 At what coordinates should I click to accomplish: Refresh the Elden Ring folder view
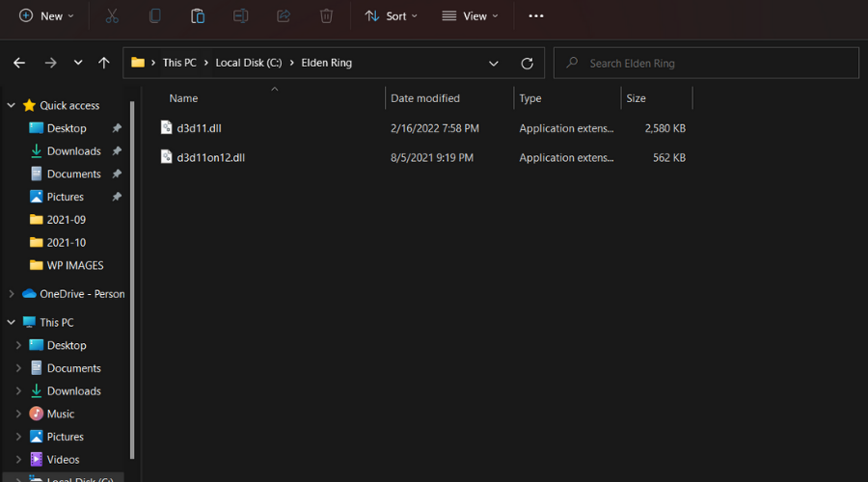point(527,63)
